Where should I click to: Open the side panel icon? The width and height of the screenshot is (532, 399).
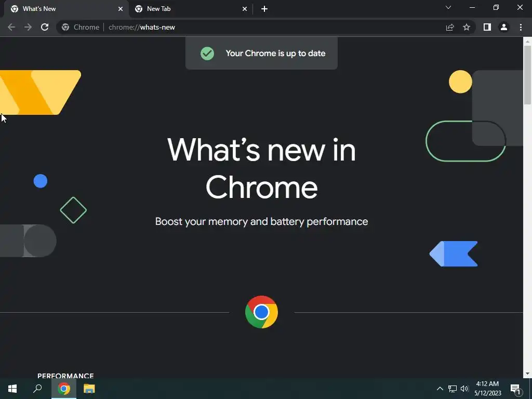pos(487,27)
